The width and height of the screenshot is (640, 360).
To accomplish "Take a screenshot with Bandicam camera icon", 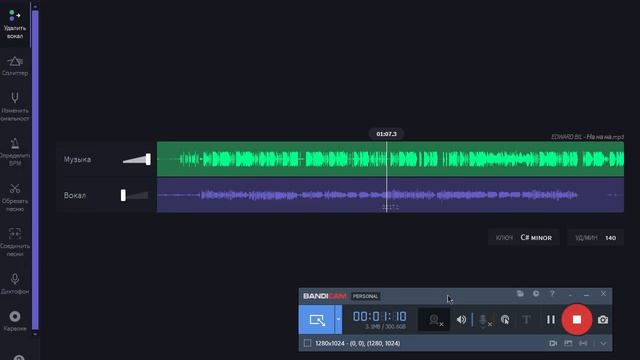I will pyautogui.click(x=603, y=320).
